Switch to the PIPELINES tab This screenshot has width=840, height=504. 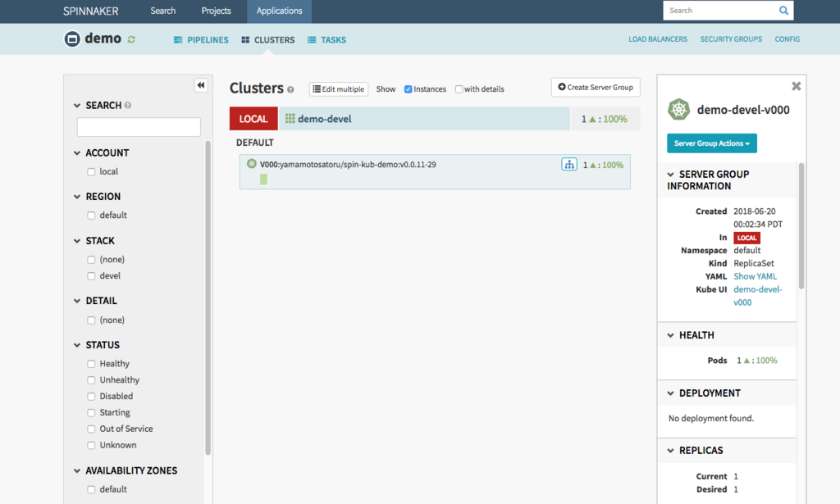(x=201, y=39)
